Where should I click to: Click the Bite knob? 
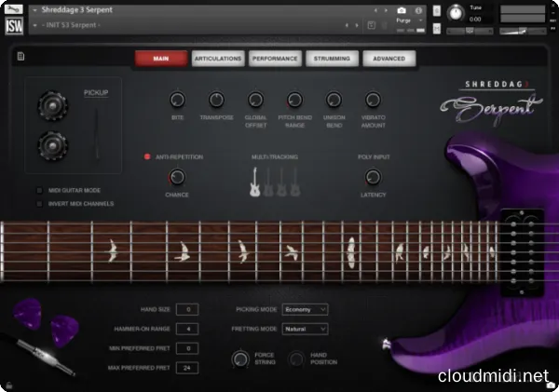tap(178, 99)
